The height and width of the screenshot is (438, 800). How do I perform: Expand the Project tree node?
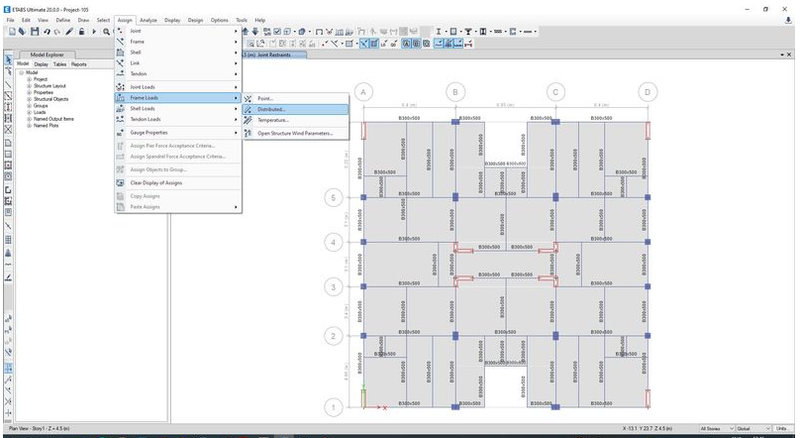click(29, 79)
